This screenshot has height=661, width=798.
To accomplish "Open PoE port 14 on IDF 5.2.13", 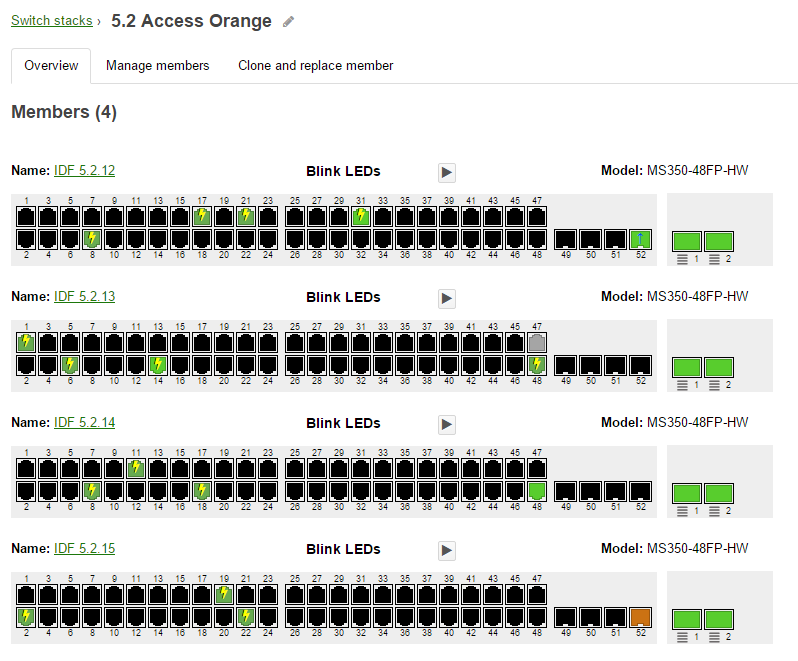I will coord(158,365).
